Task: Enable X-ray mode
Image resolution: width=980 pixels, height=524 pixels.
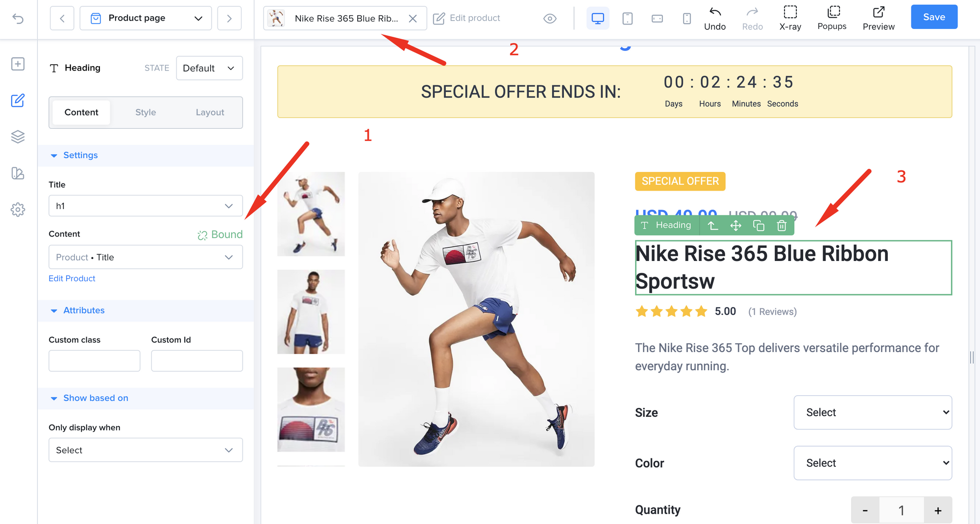Action: [790, 19]
